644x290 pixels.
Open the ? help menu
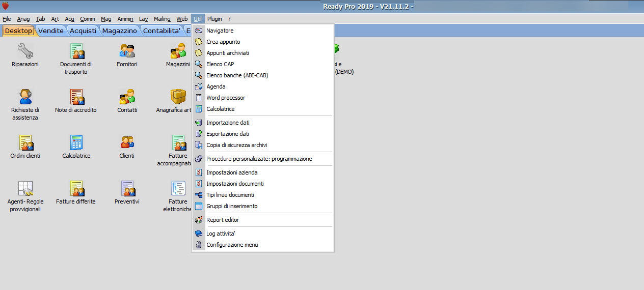(x=229, y=19)
